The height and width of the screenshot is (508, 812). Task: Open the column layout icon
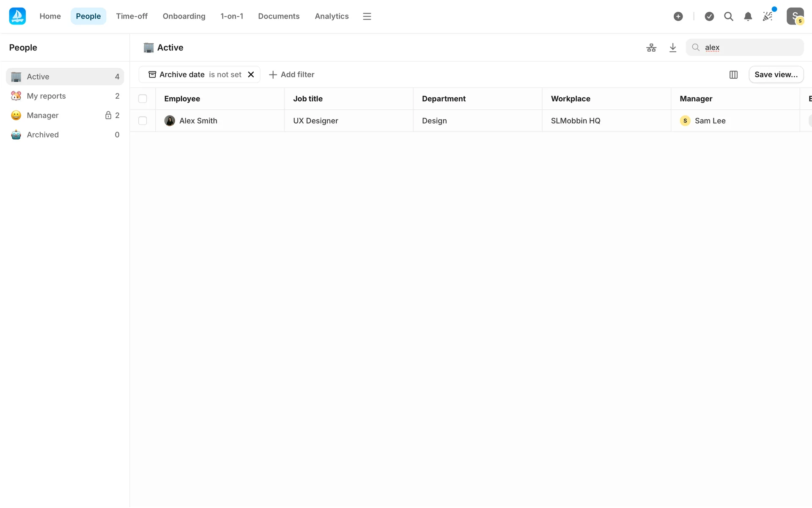tap(733, 75)
